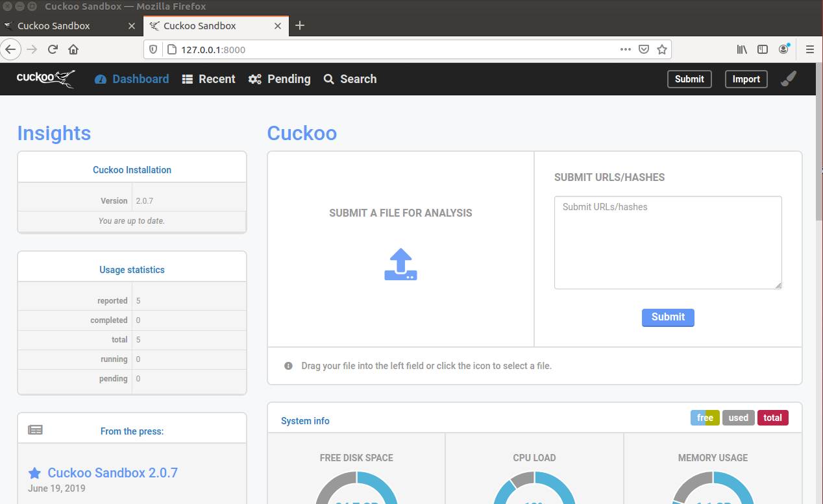This screenshot has width=823, height=504.
Task: Click the blue Submit button under URLs
Action: pyautogui.click(x=668, y=317)
